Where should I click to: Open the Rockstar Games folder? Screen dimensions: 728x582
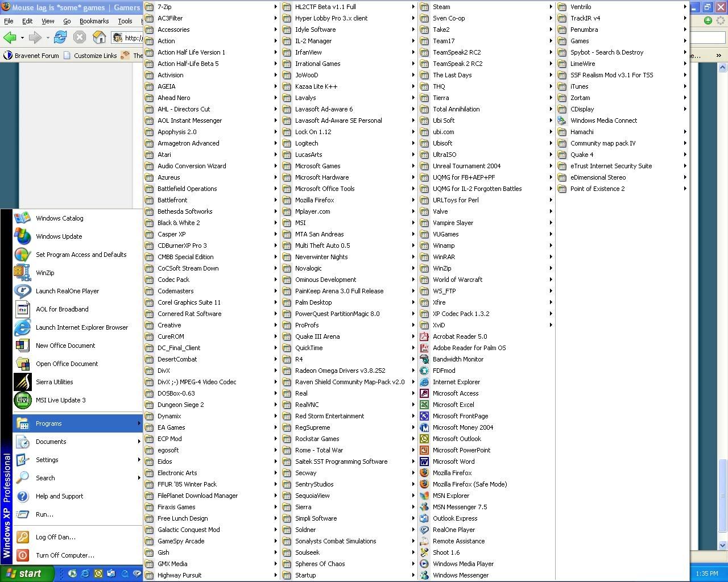click(349, 439)
